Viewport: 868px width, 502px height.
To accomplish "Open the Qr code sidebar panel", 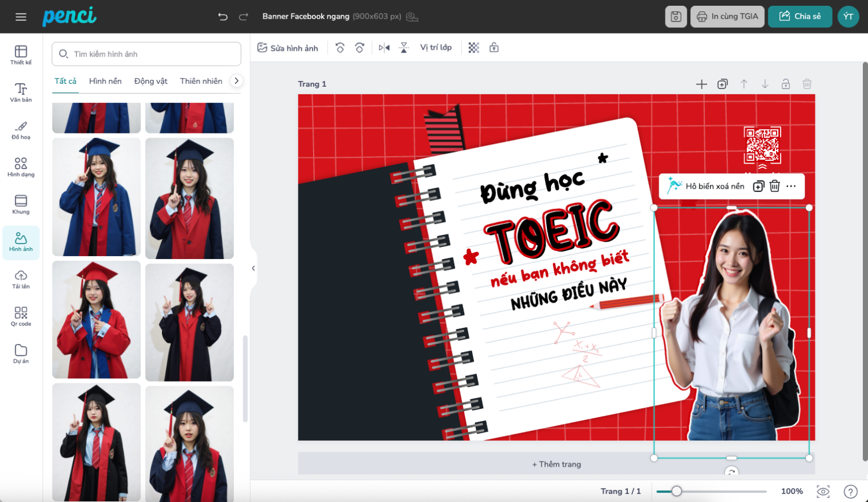I will (x=21, y=316).
